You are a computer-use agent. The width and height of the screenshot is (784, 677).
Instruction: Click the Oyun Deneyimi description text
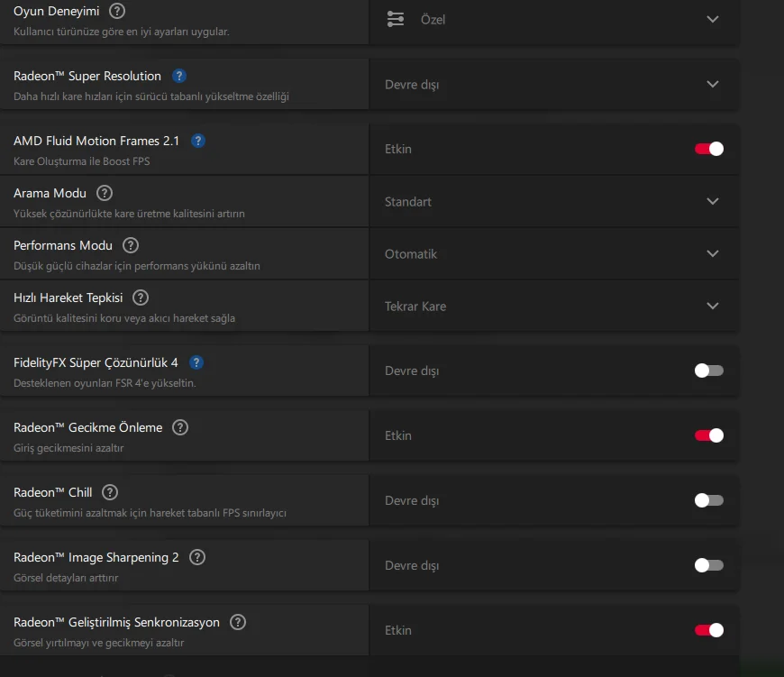tap(122, 32)
